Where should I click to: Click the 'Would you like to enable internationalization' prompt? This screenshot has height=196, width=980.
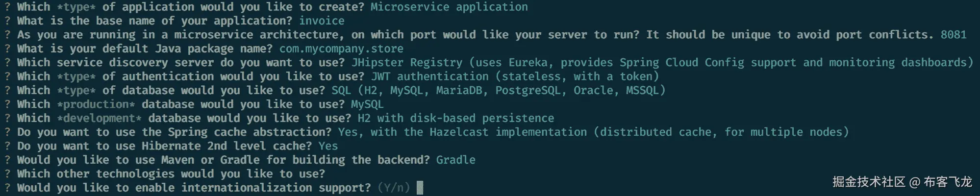point(194,188)
